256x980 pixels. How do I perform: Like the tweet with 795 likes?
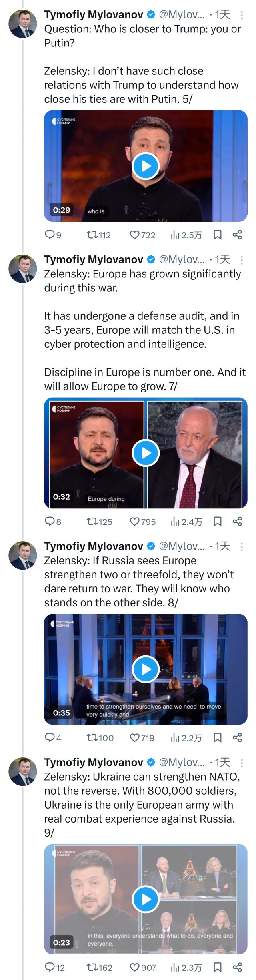point(135,521)
